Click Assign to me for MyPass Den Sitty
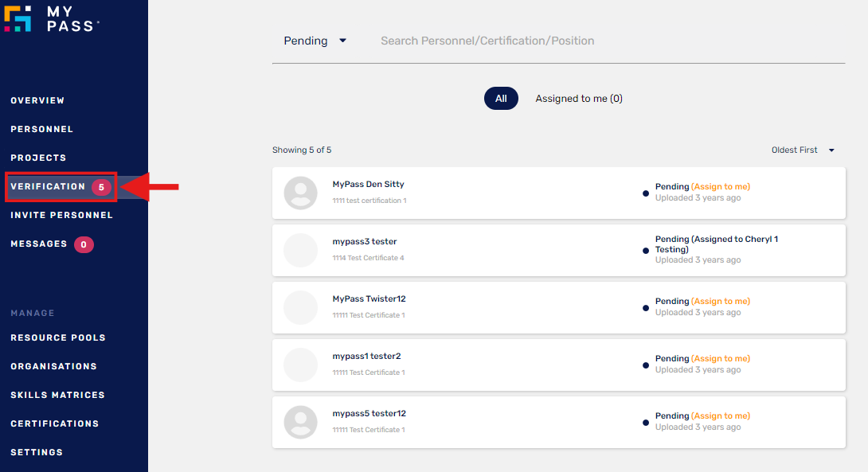868x472 pixels. point(721,187)
